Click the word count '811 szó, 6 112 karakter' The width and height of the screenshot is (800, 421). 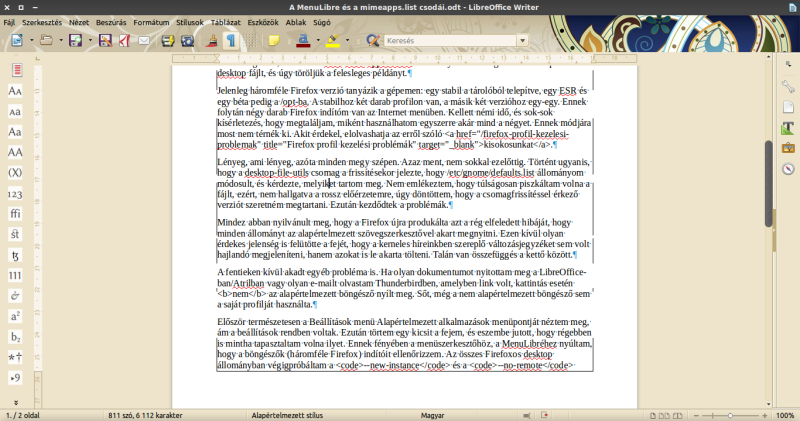pyautogui.click(x=145, y=415)
